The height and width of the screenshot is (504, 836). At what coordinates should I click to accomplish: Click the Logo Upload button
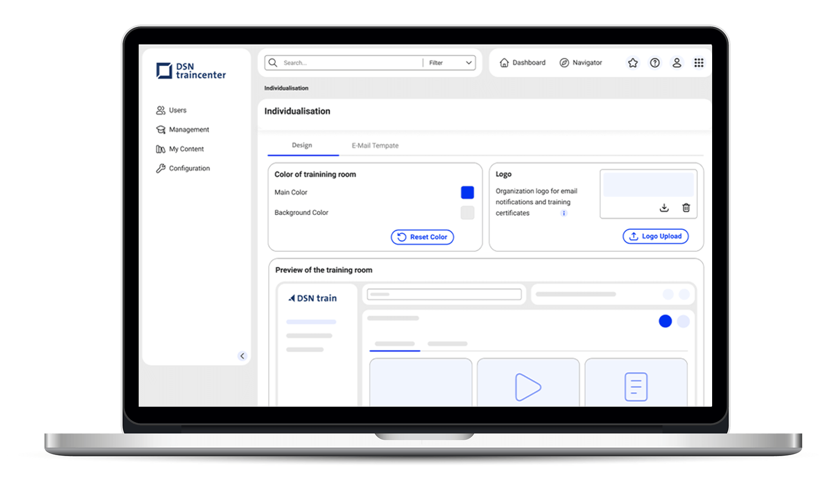(x=655, y=236)
